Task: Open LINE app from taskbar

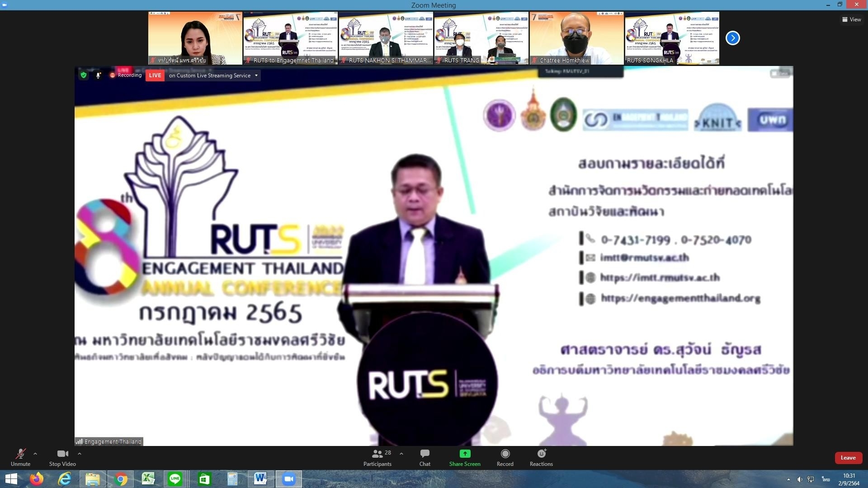Action: point(175,479)
